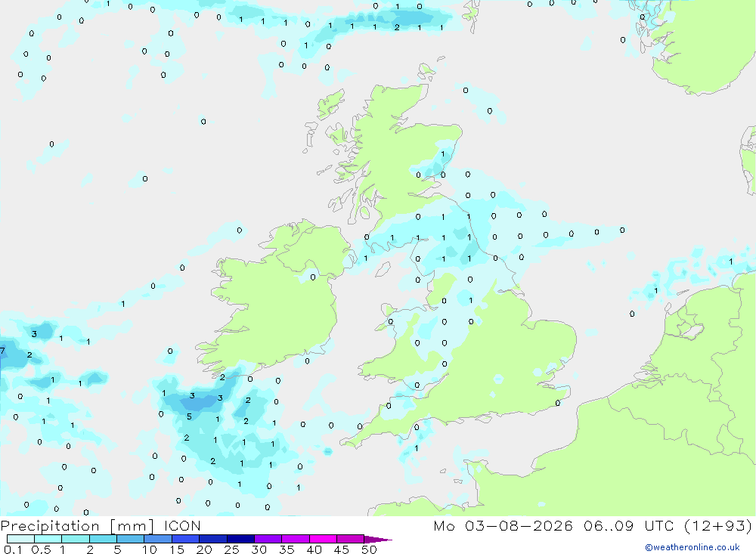The image size is (756, 554).
Task: Click the over-50 arrow tip of the color scale
Action: 379,539
